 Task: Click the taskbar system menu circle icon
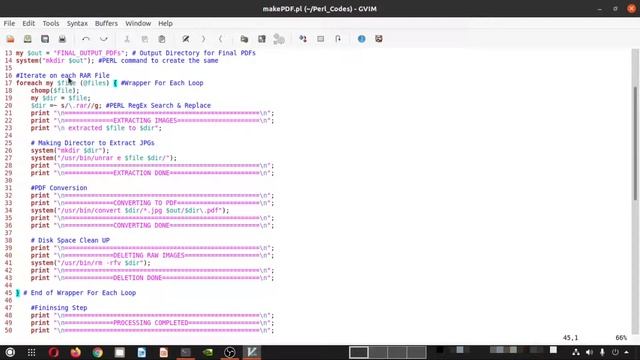pos(10,352)
